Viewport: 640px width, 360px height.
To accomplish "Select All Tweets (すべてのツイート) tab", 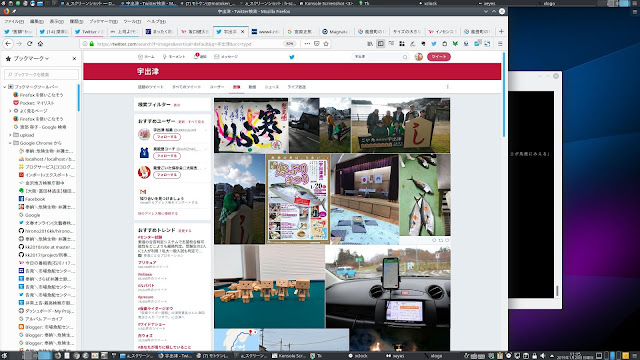I will click(186, 87).
